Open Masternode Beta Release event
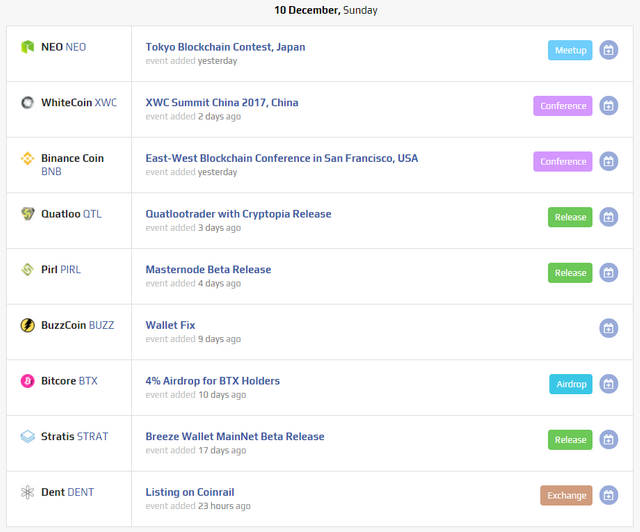The width and height of the screenshot is (640, 532). 208,269
